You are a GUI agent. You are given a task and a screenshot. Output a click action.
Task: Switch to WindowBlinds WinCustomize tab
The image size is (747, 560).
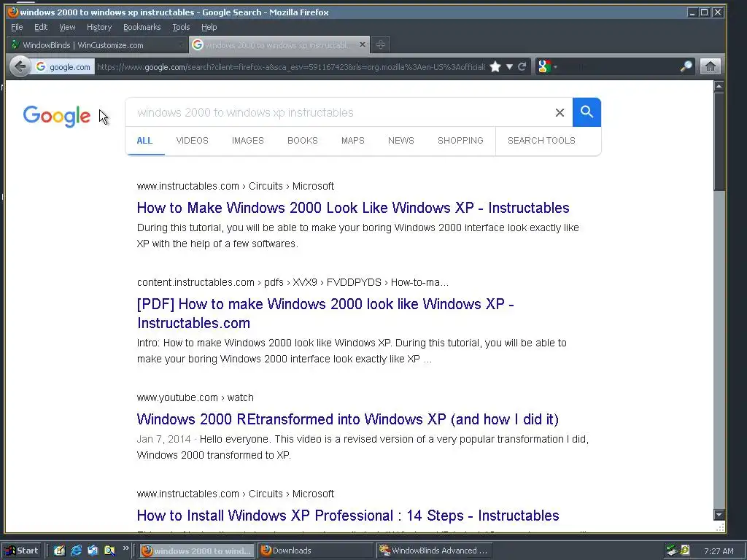point(97,45)
